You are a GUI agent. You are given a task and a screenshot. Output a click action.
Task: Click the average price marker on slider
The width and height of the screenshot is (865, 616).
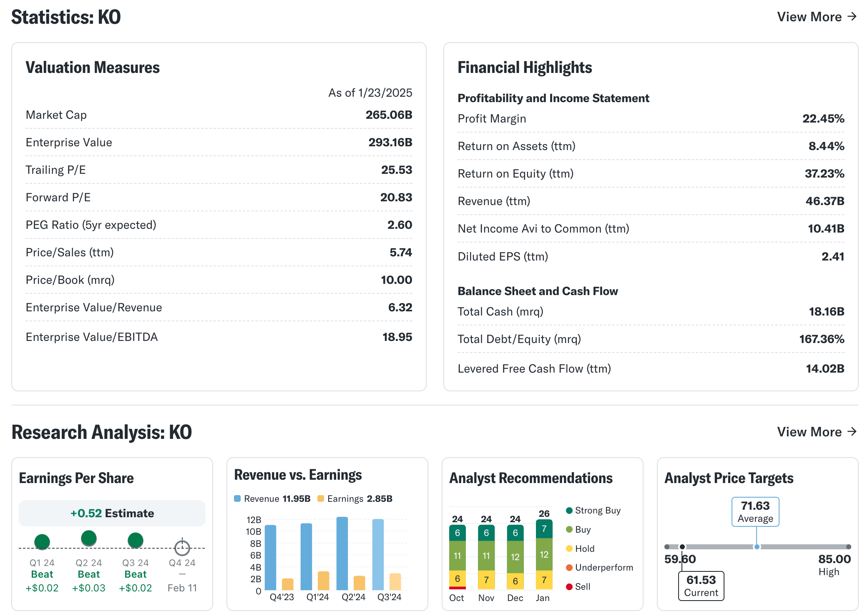click(757, 547)
